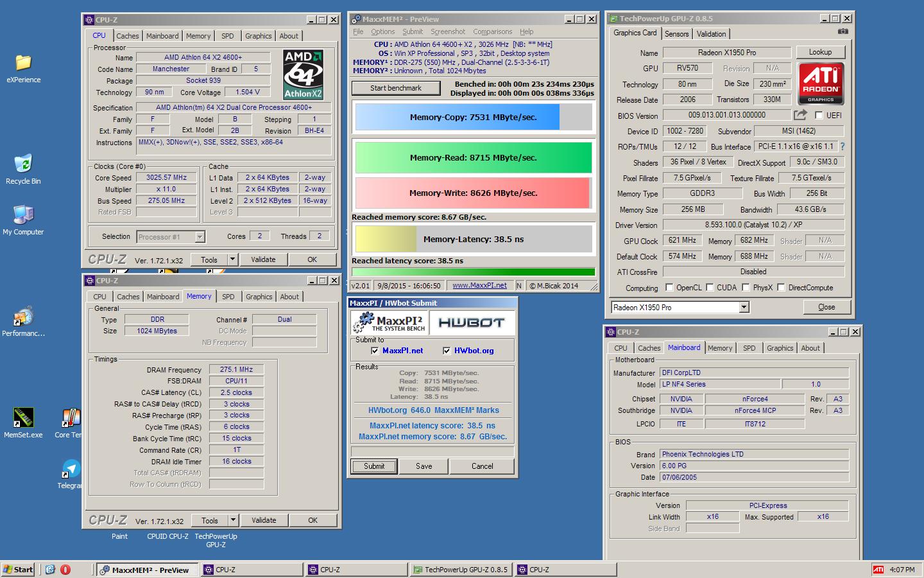This screenshot has width=924, height=578.
Task: Toggle the PhysX checkbox
Action: pos(746,288)
